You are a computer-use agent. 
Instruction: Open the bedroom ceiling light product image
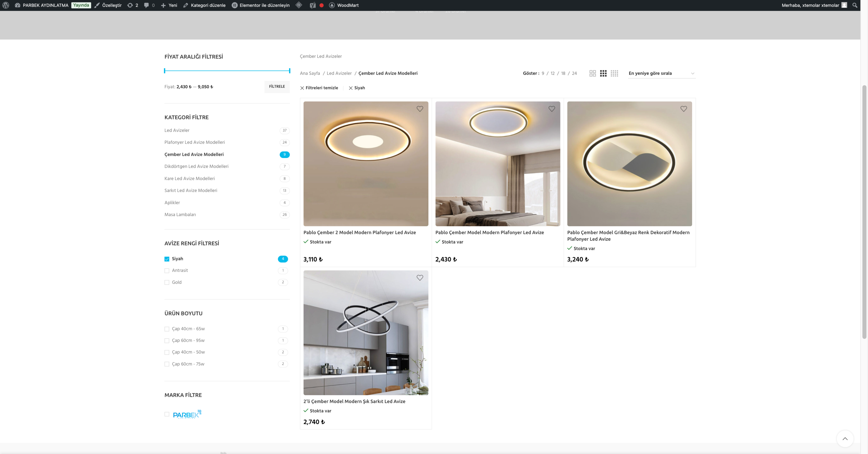498,164
